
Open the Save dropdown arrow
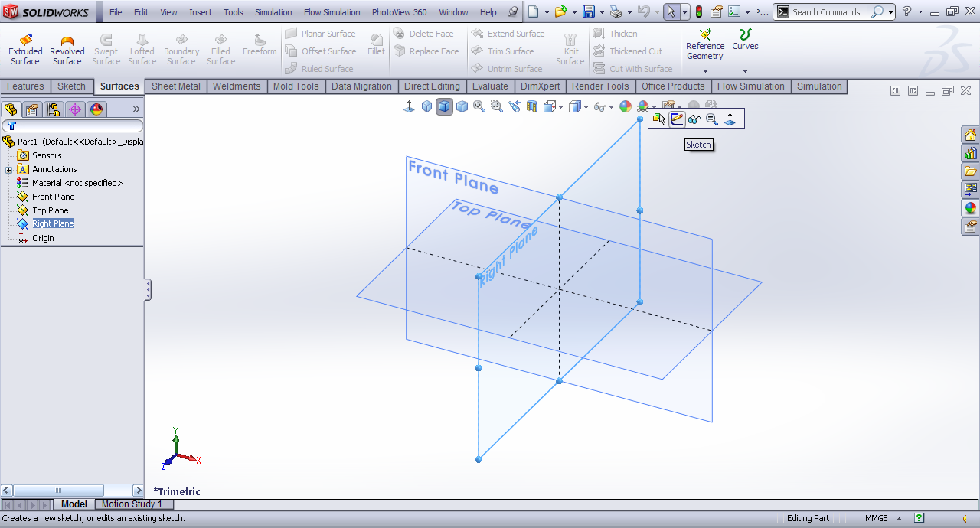tap(600, 12)
